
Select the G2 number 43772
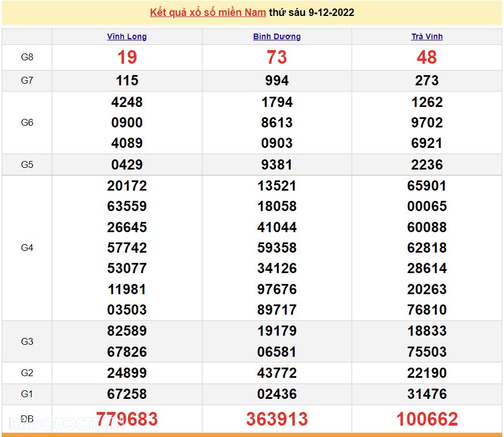point(277,373)
